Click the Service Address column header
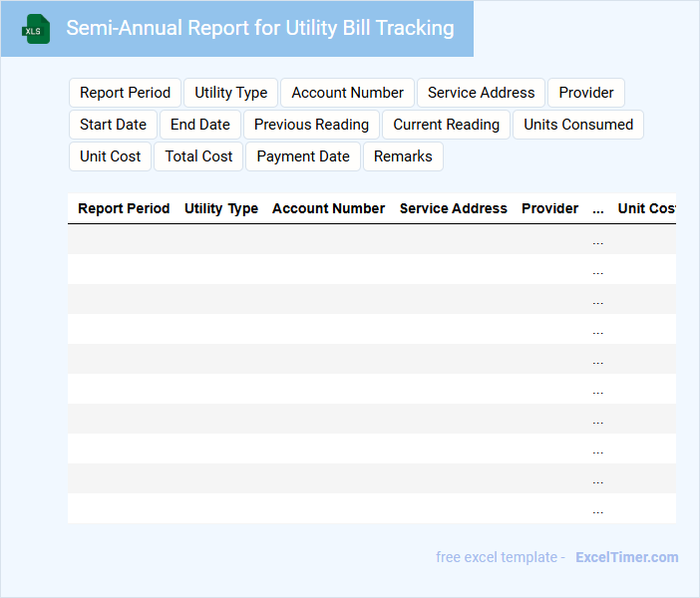 [x=453, y=208]
